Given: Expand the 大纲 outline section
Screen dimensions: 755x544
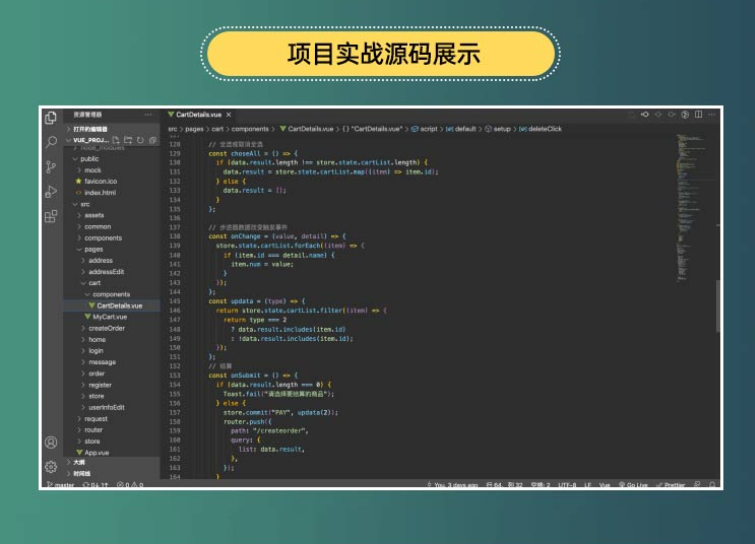Looking at the screenshot, I should 112,462.
